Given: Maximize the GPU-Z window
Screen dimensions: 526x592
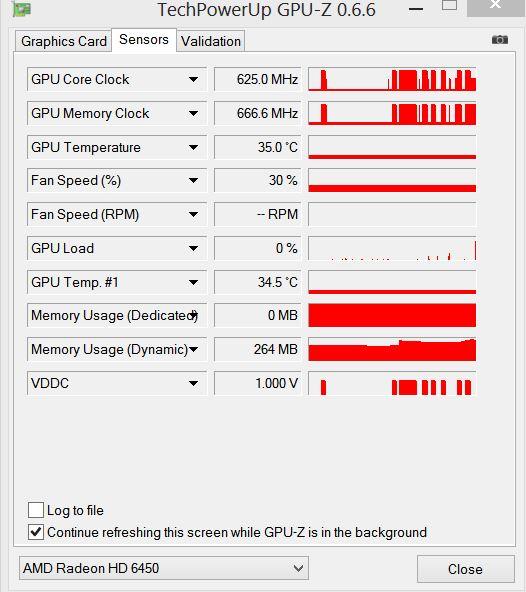Looking at the screenshot, I should coord(449,5).
